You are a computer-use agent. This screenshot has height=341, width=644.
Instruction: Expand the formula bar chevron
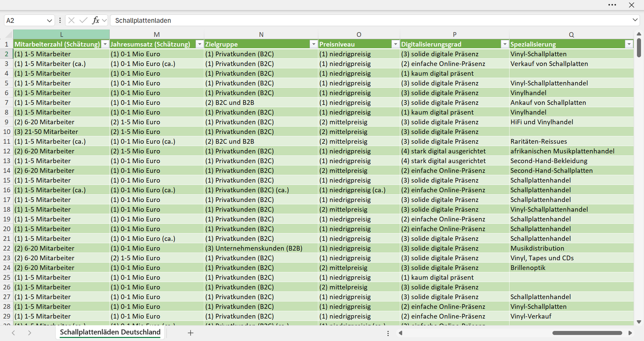tap(635, 20)
